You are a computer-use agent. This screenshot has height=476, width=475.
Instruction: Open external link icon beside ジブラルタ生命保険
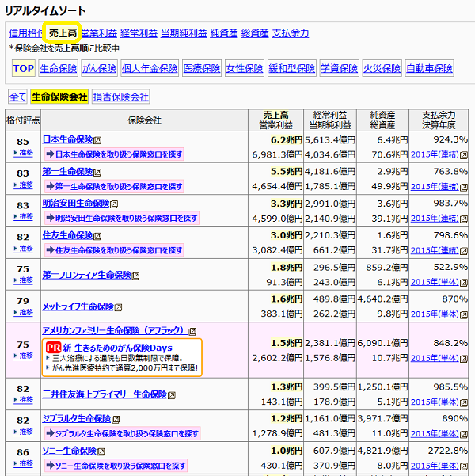116,420
